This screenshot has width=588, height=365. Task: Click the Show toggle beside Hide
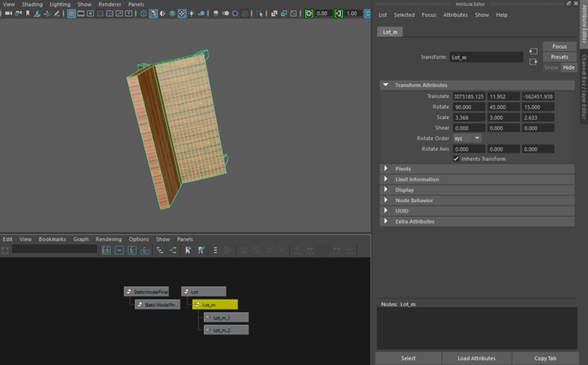[x=550, y=67]
